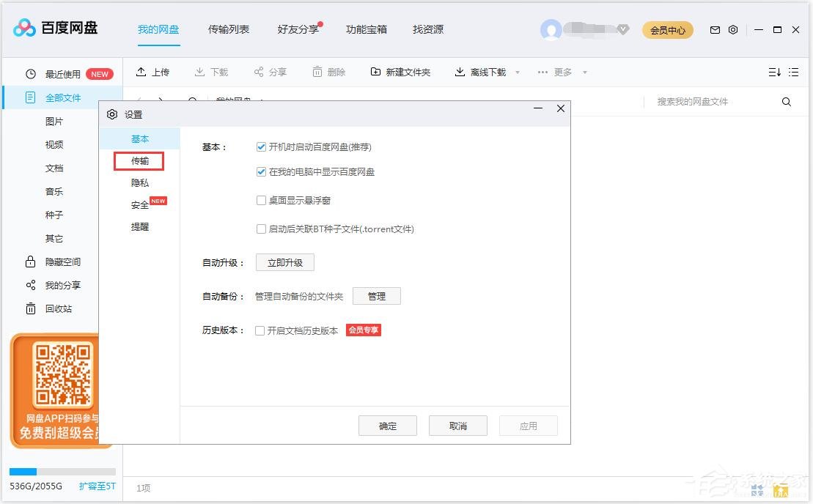Open the 离线下载 dropdown arrow
The height and width of the screenshot is (504, 813).
coord(518,72)
